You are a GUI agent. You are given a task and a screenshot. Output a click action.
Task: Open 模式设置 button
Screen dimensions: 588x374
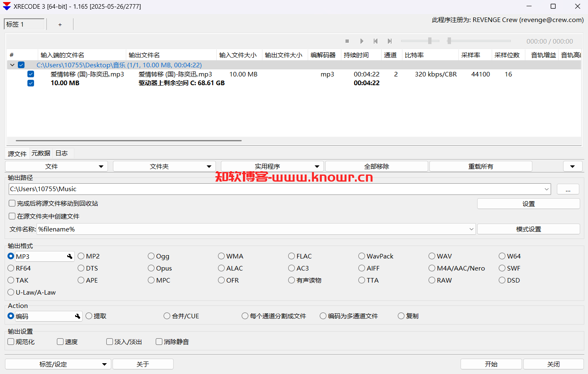[x=529, y=229]
